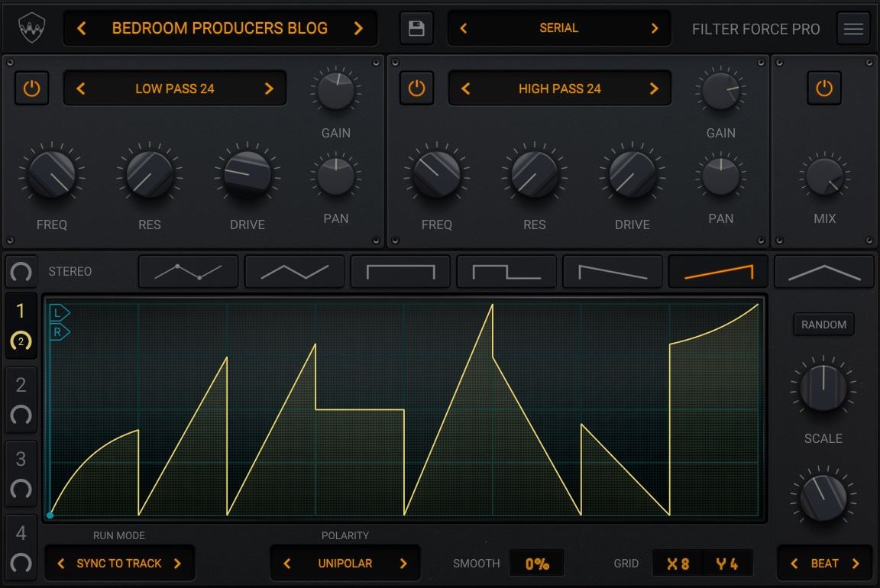Toggle the Low Pass 24 filter power

pyautogui.click(x=31, y=89)
